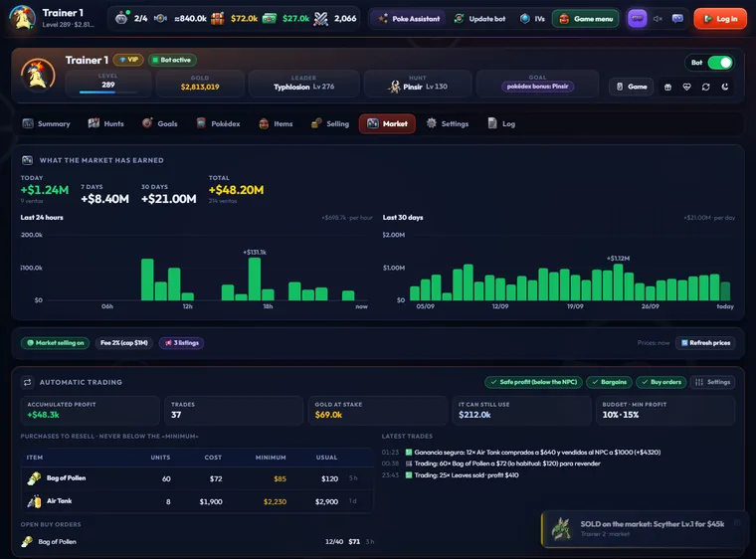Click the purple gamepad icon button

(x=637, y=19)
